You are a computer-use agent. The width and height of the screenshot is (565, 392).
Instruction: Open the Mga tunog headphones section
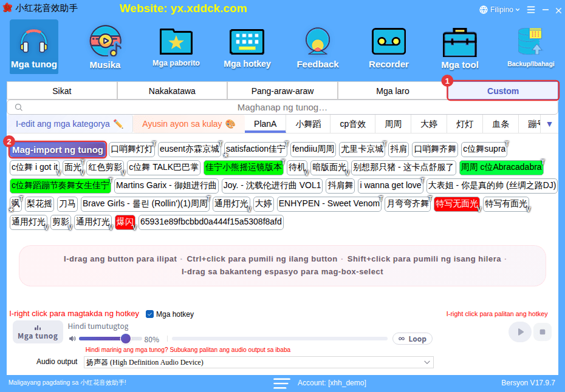tap(34, 47)
